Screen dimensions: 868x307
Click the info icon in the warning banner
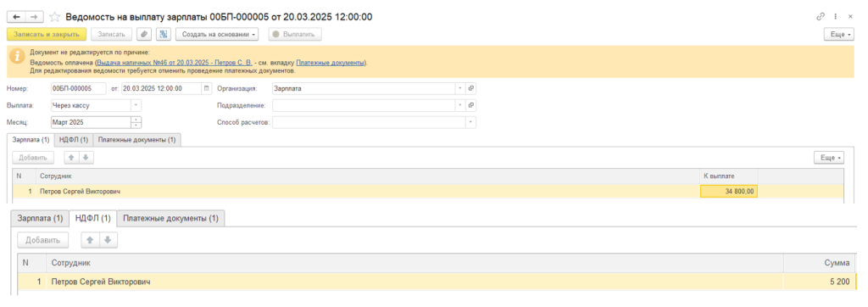19,57
